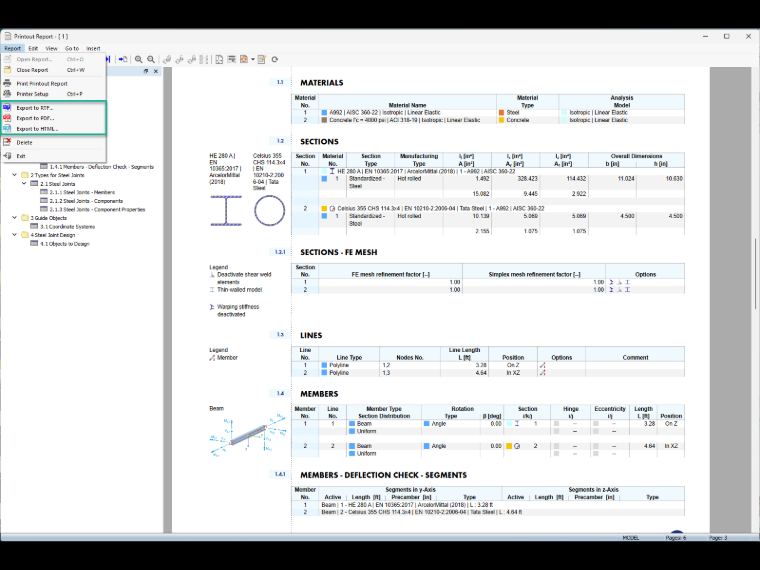The width and height of the screenshot is (760, 570).
Task: Click the folder icon of 2 Types for Steel Joints
Action: [25, 175]
